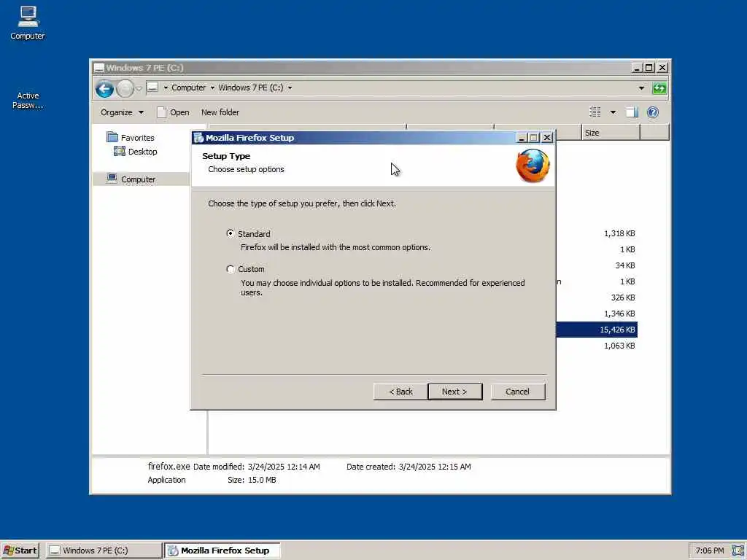This screenshot has height=560, width=747.
Task: Select the file sized 1,318 KB
Action: coord(619,233)
